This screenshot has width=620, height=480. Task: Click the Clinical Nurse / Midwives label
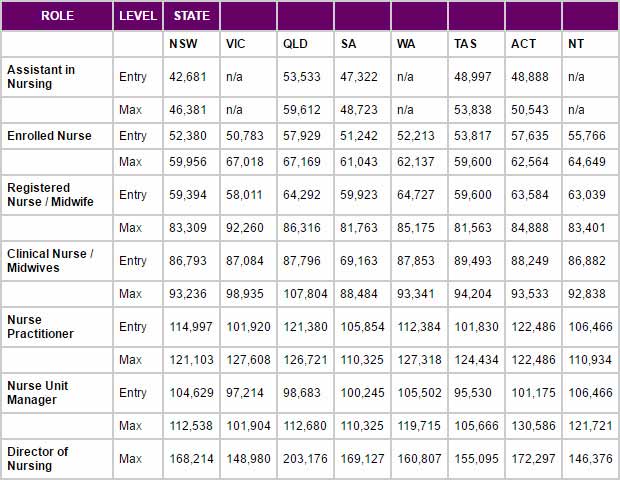pyautogui.click(x=50, y=261)
